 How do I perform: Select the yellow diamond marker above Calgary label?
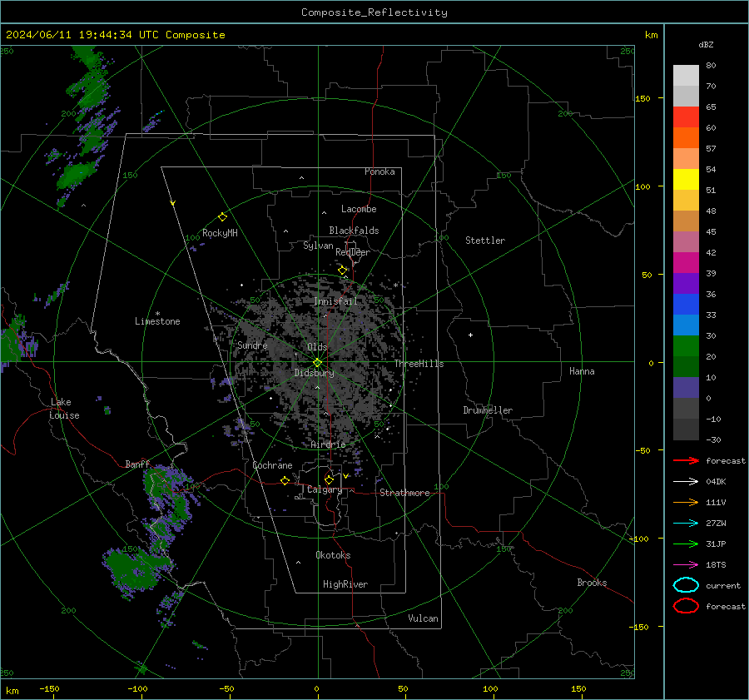[329, 479]
